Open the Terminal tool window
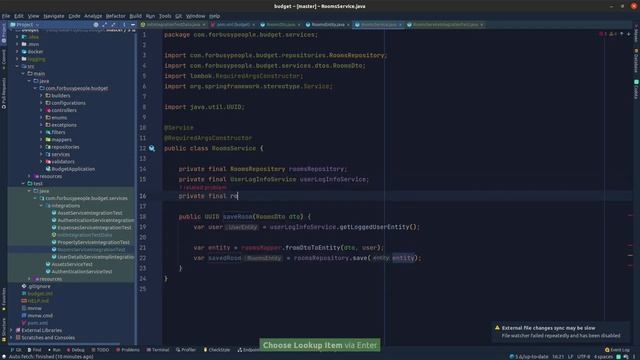Viewport: 640px width, 360px height. (x=158, y=350)
